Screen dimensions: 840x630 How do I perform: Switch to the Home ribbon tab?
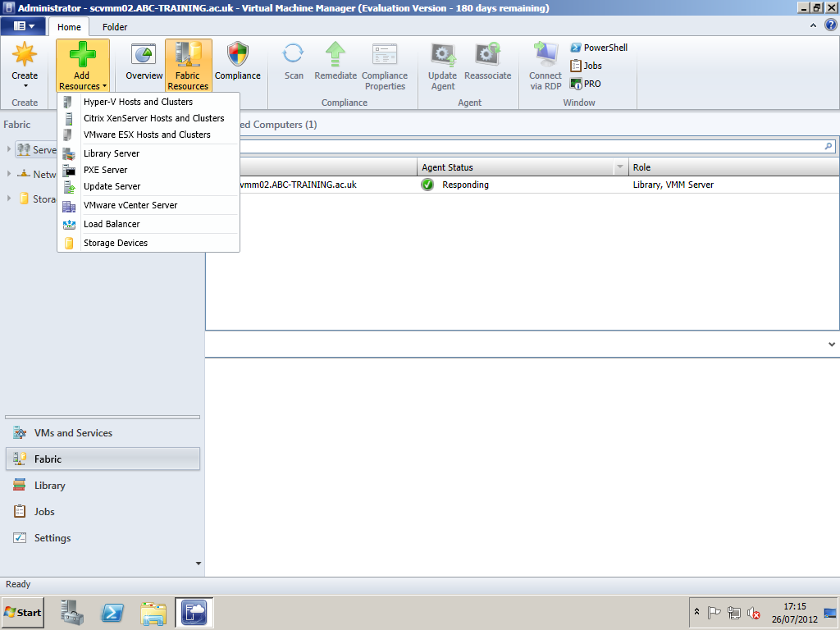[69, 27]
